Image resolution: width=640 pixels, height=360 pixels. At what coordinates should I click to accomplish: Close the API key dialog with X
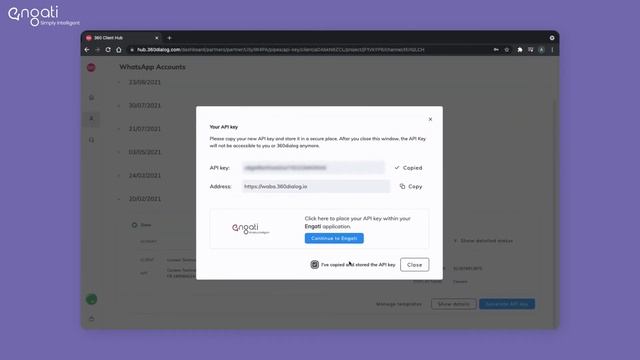click(x=430, y=119)
